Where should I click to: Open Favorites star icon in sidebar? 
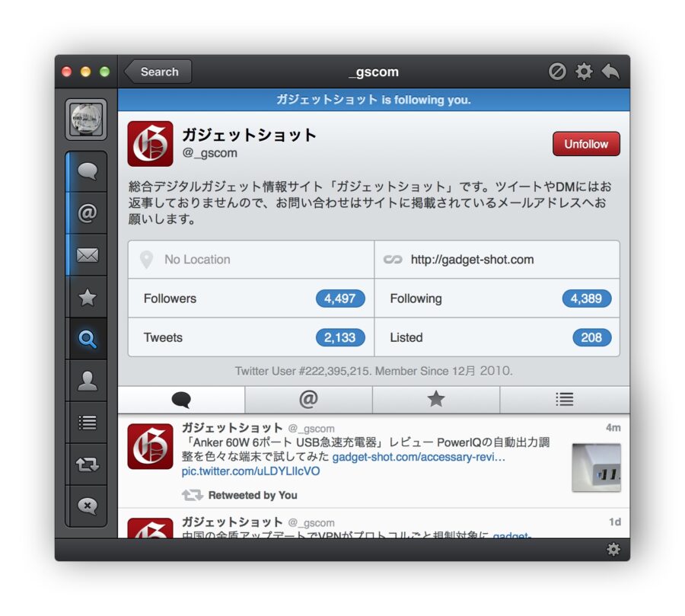[87, 297]
